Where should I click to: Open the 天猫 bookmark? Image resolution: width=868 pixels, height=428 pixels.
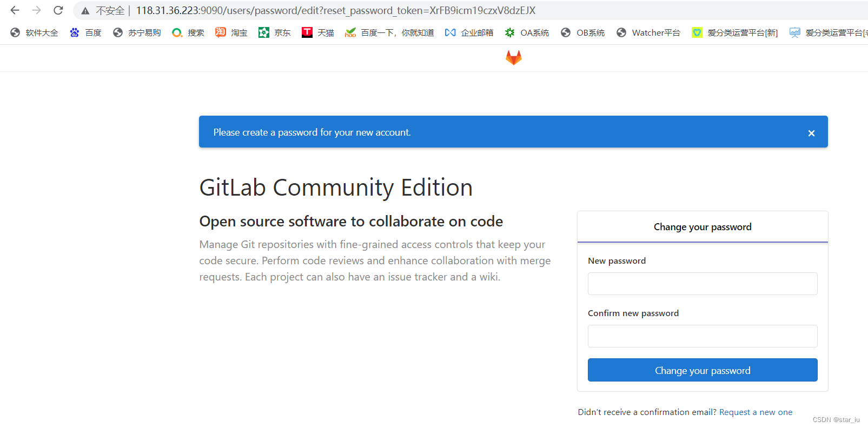[318, 32]
